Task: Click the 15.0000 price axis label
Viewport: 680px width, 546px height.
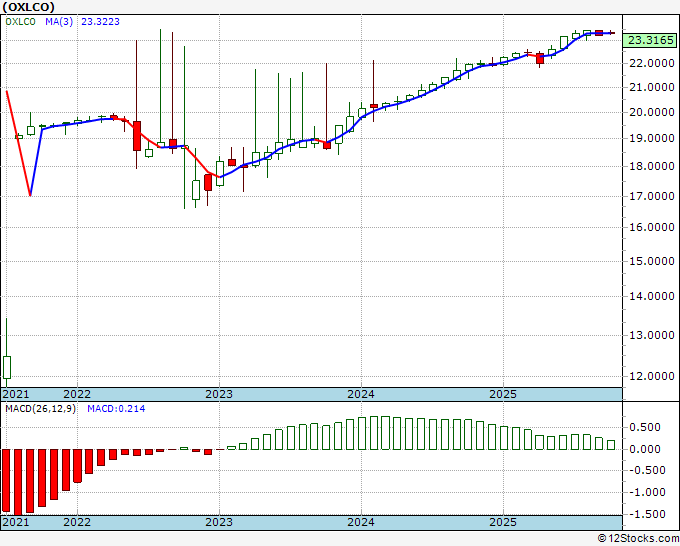Action: [652, 261]
